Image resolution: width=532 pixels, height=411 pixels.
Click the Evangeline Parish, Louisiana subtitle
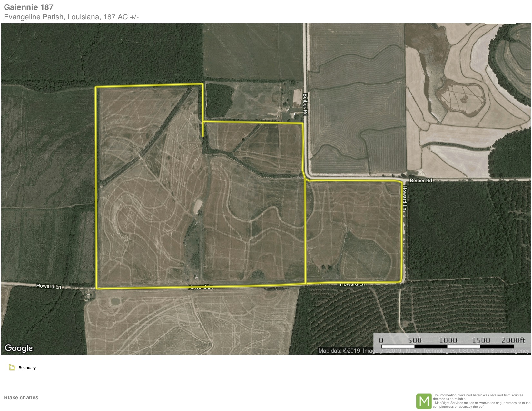71,17
